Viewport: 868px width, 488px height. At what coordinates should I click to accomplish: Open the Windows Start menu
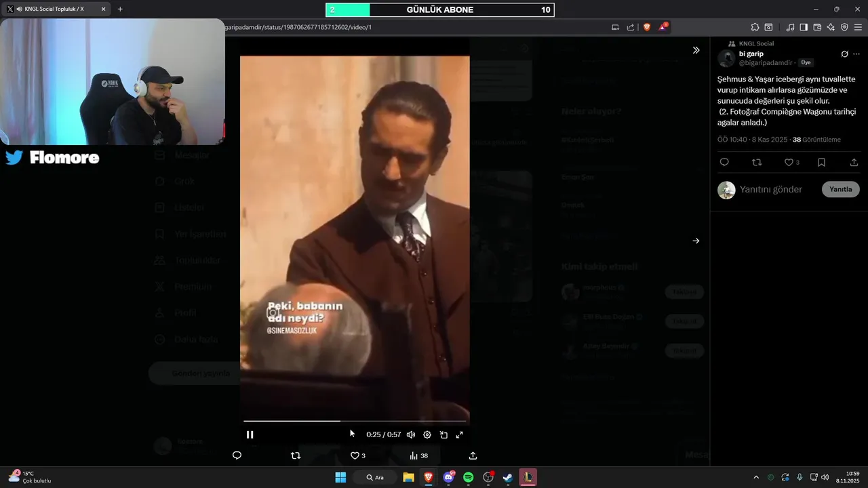(x=340, y=477)
